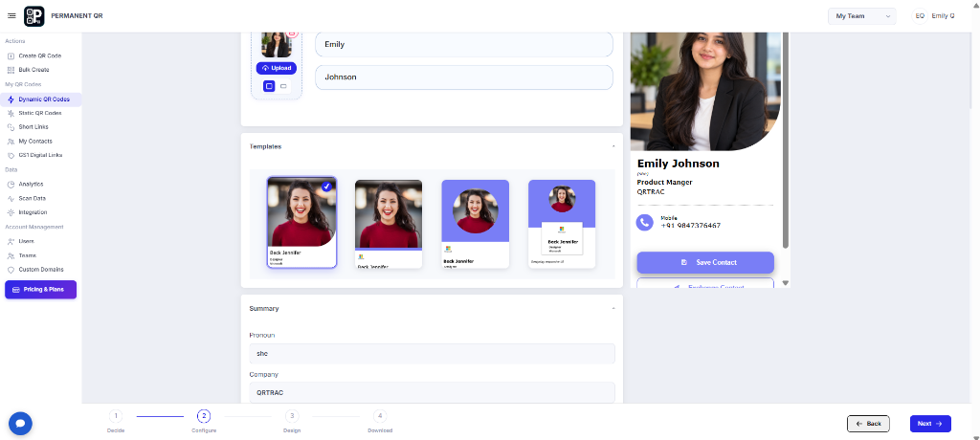The width and height of the screenshot is (980, 440).
Task: Open the chat support bubble
Action: click(x=20, y=423)
